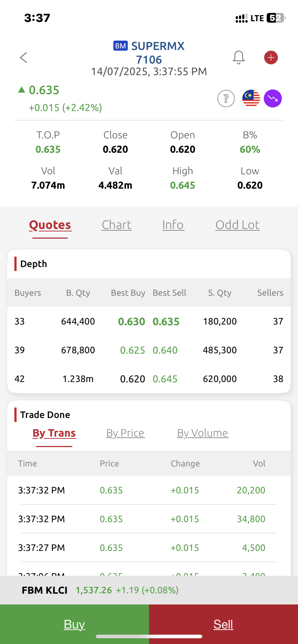Show trades By Volume
Image resolution: width=298 pixels, height=644 pixels.
coord(203,433)
